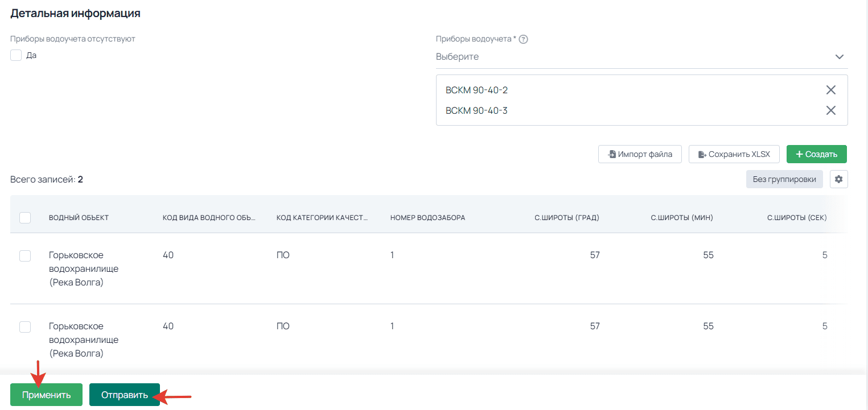The height and width of the screenshot is (410, 868).
Task: Enable the Да checkbox for absent meters
Action: [x=16, y=55]
